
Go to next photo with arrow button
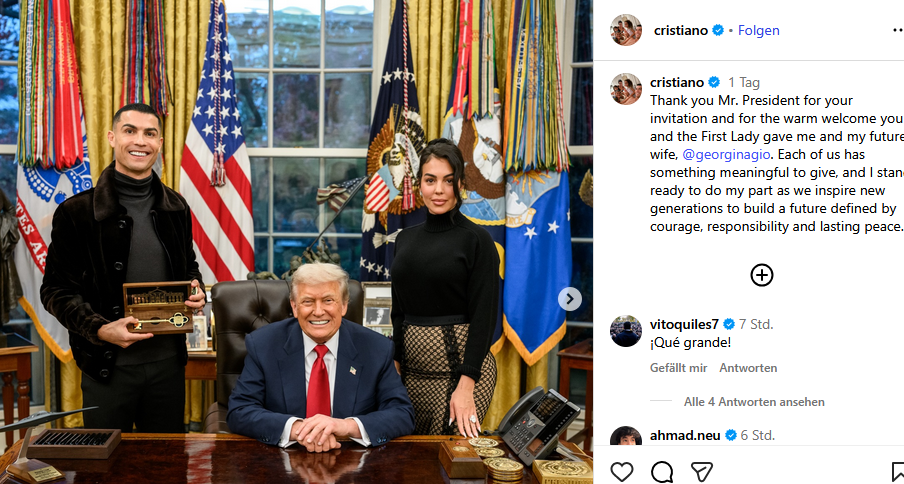coord(570,298)
